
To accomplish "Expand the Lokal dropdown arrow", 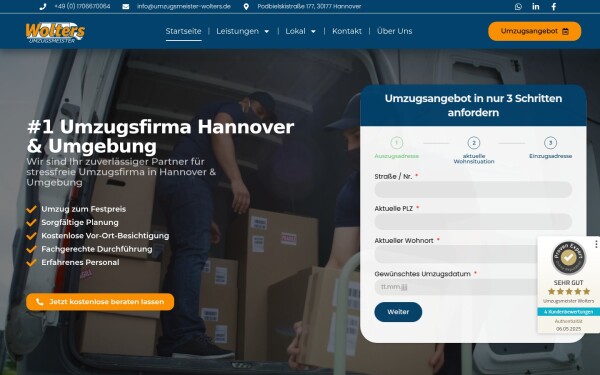I will 313,31.
